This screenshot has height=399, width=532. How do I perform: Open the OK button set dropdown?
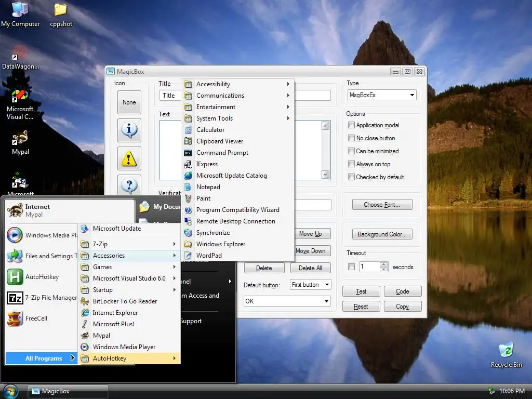click(x=287, y=301)
